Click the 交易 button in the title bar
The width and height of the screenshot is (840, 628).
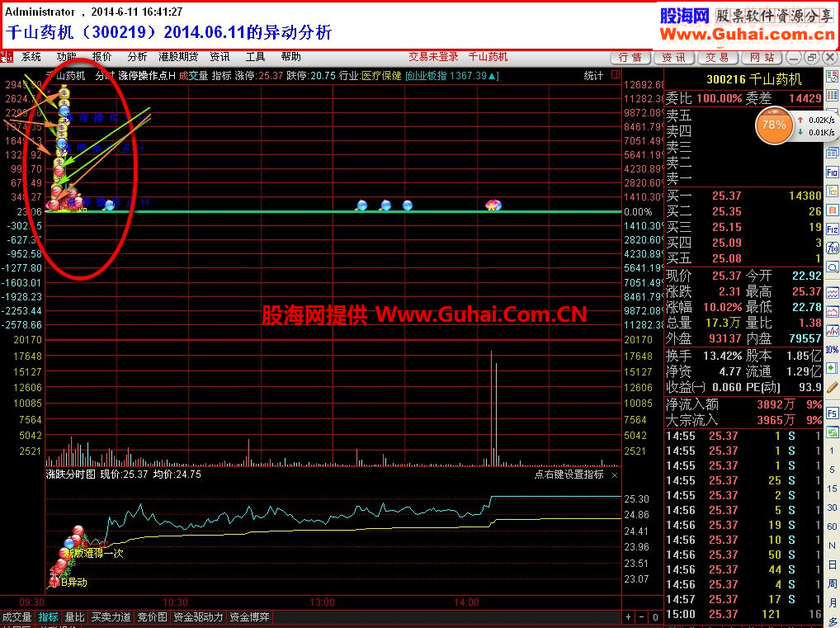718,57
